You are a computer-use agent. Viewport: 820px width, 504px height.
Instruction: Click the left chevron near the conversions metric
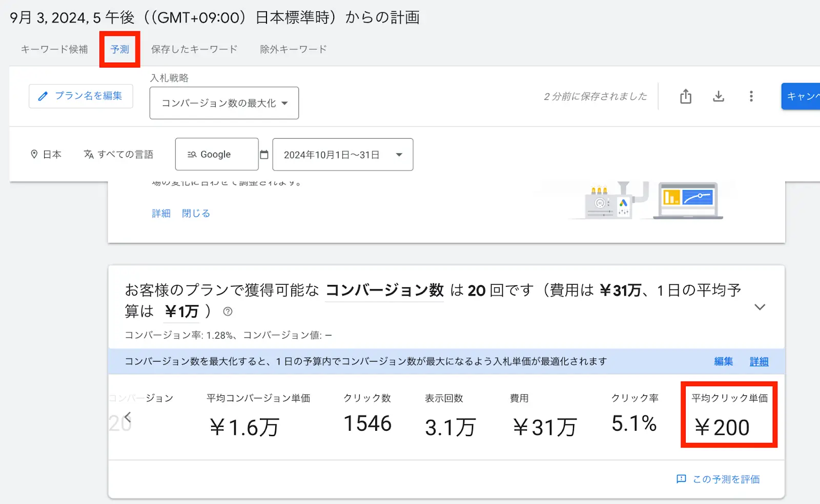(x=129, y=416)
